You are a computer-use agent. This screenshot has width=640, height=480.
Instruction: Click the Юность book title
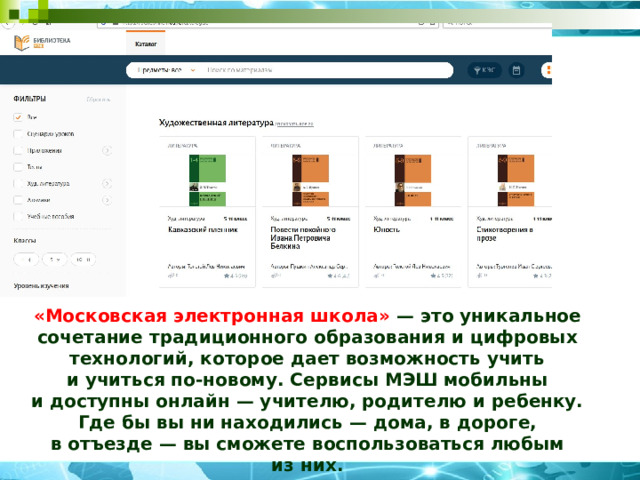tap(386, 230)
